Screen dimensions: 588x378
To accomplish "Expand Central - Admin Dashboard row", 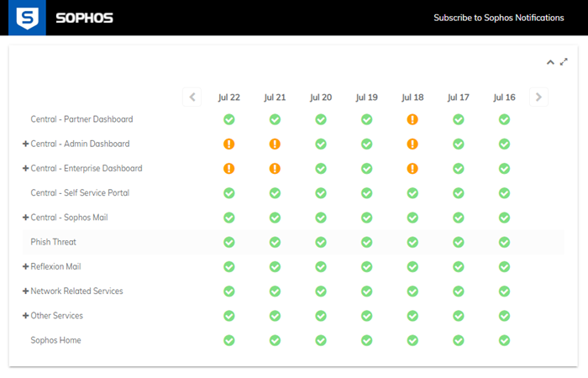I will (25, 144).
